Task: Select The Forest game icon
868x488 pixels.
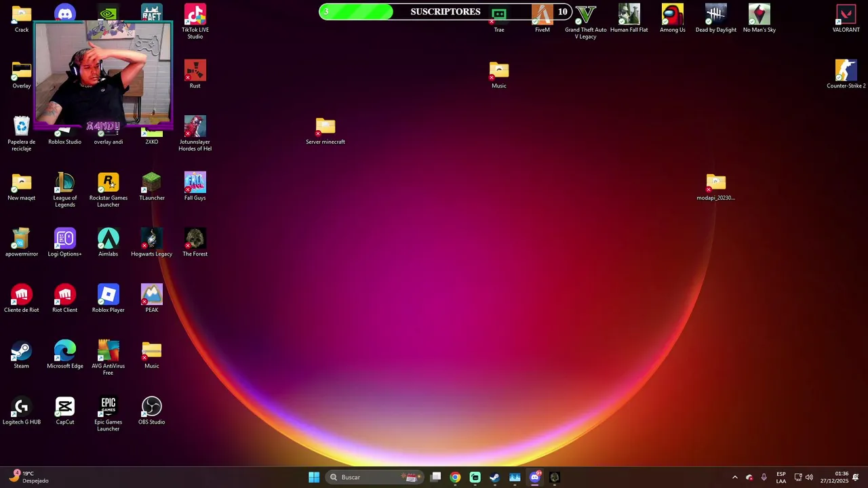Action: pos(195,243)
